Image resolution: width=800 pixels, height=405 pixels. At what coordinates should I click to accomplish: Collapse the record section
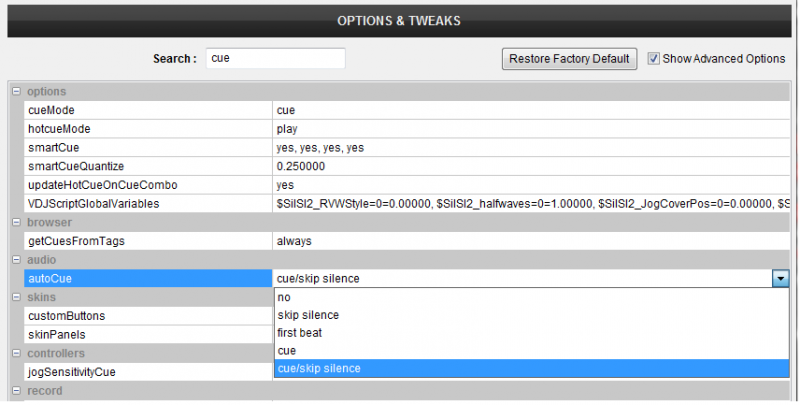[16, 391]
